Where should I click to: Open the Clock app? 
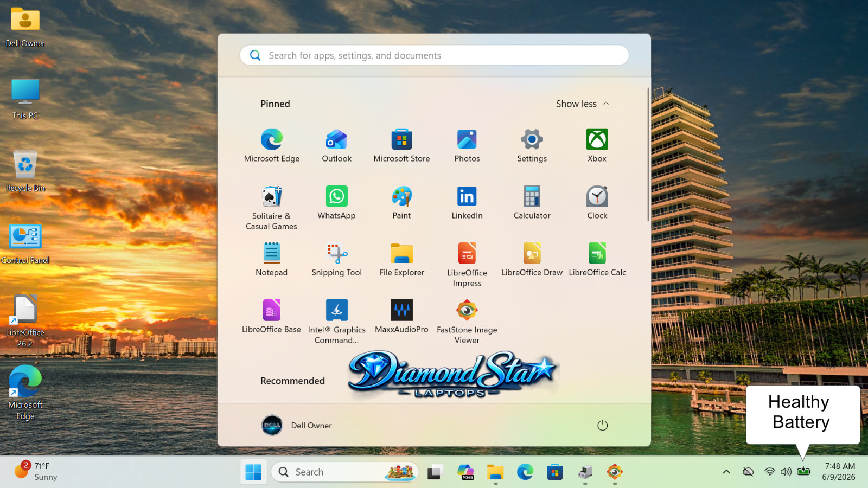coord(597,202)
